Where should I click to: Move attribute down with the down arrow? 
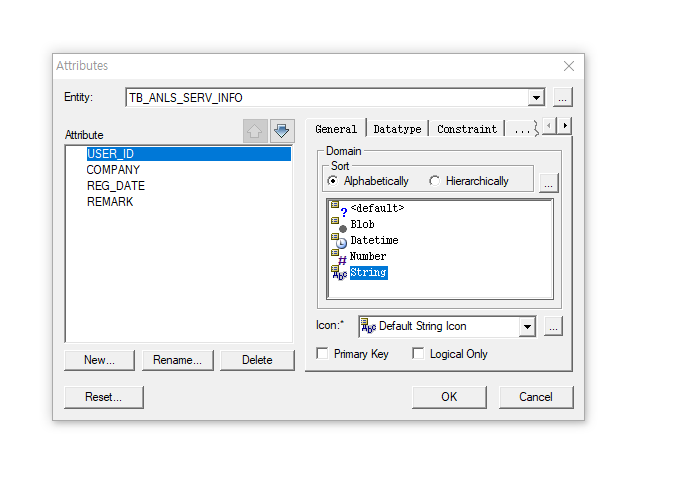[x=282, y=131]
